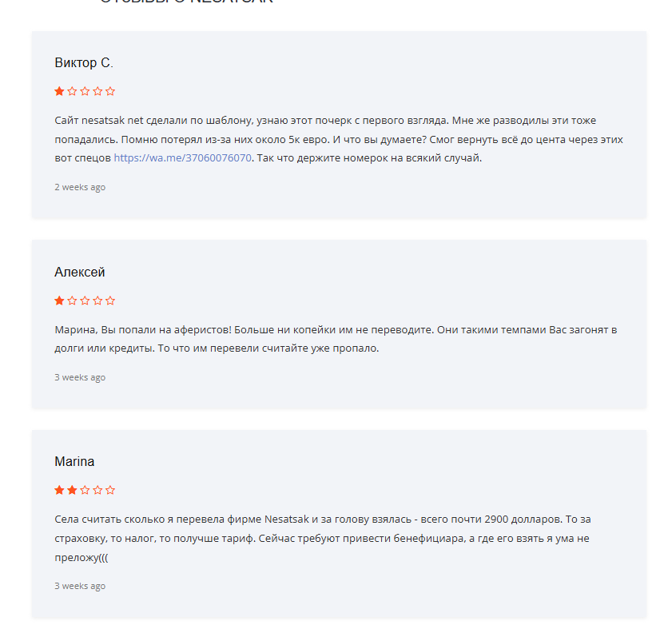Click Алексей's review text about аферистов

320,339
